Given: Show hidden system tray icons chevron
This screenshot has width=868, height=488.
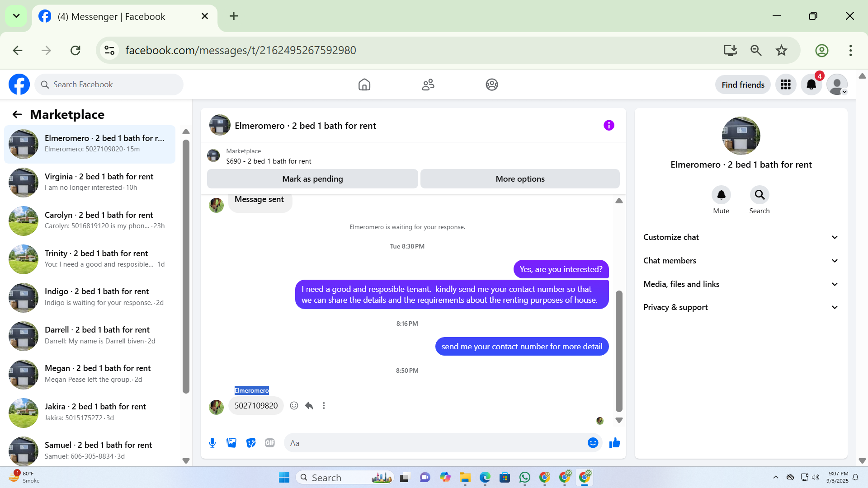Looking at the screenshot, I should [x=776, y=477].
